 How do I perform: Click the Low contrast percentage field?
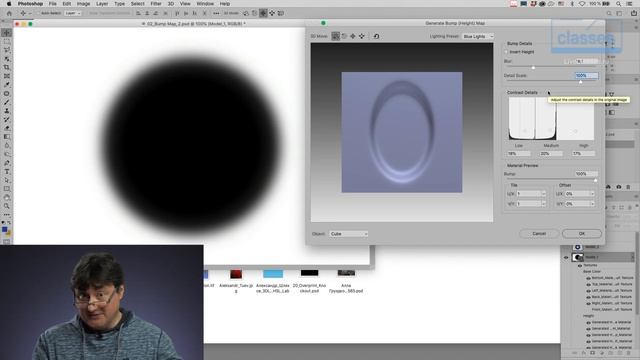[519, 154]
